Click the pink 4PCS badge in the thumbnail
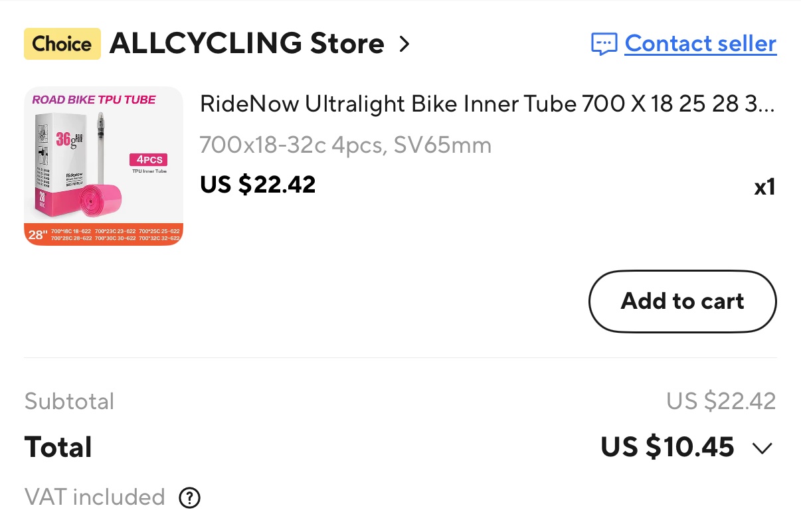The width and height of the screenshot is (801, 532). tap(148, 159)
